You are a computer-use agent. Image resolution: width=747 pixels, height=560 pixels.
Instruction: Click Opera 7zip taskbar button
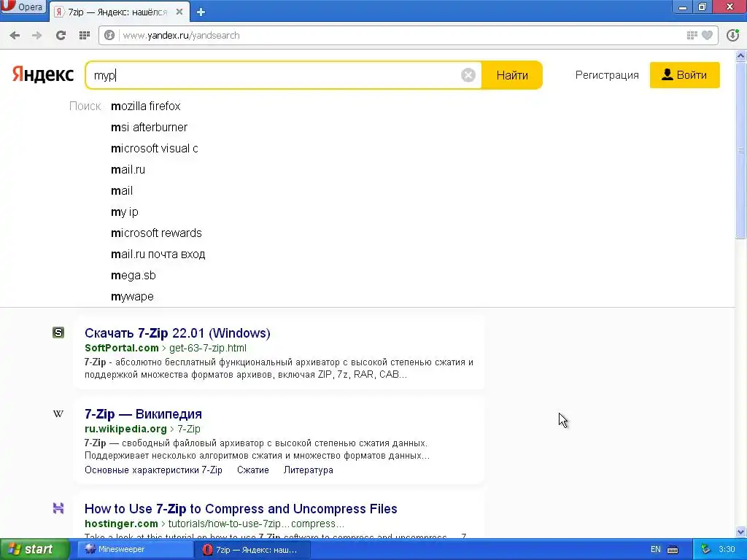click(x=252, y=550)
